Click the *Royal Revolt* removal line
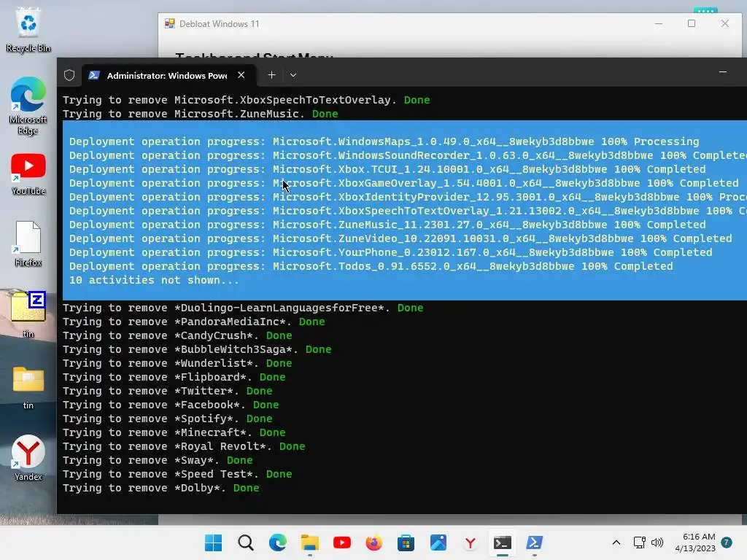The width and height of the screenshot is (747, 560). (184, 447)
